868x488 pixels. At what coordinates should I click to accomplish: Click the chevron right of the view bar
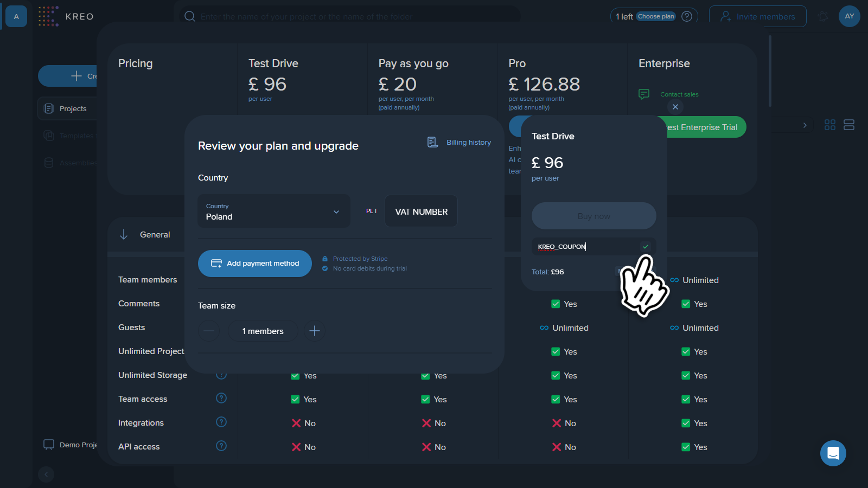(805, 125)
